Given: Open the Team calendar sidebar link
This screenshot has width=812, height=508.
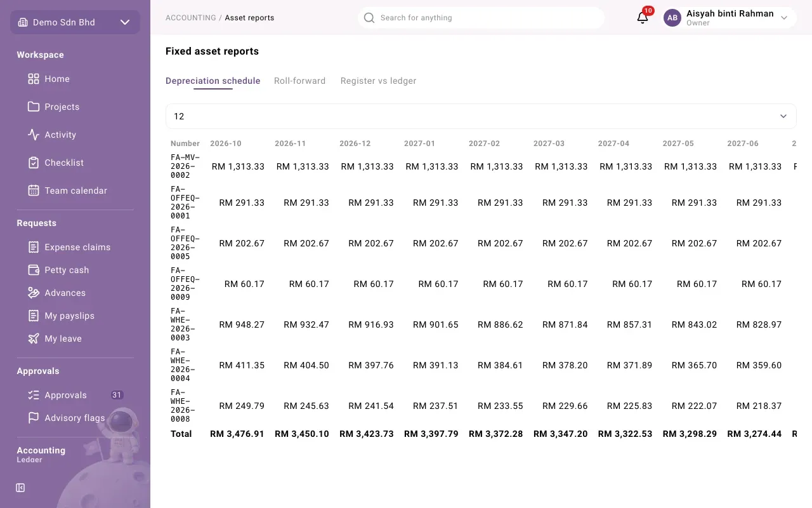Looking at the screenshot, I should [x=75, y=190].
